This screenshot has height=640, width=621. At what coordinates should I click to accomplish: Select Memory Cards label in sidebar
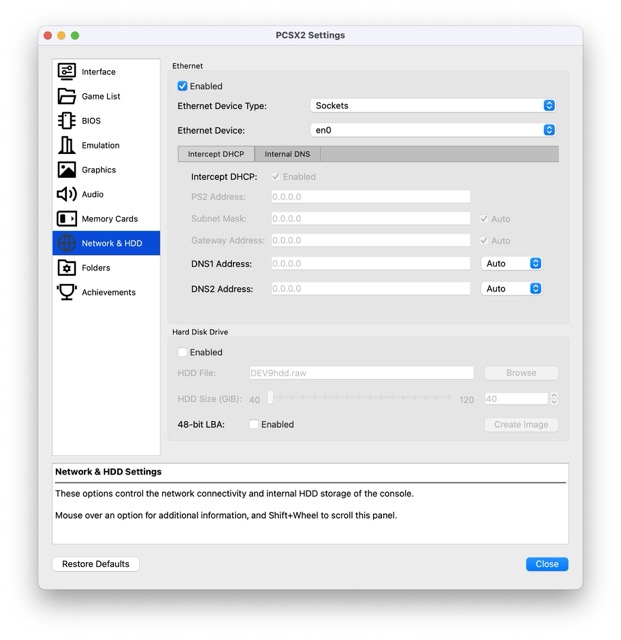tap(110, 219)
